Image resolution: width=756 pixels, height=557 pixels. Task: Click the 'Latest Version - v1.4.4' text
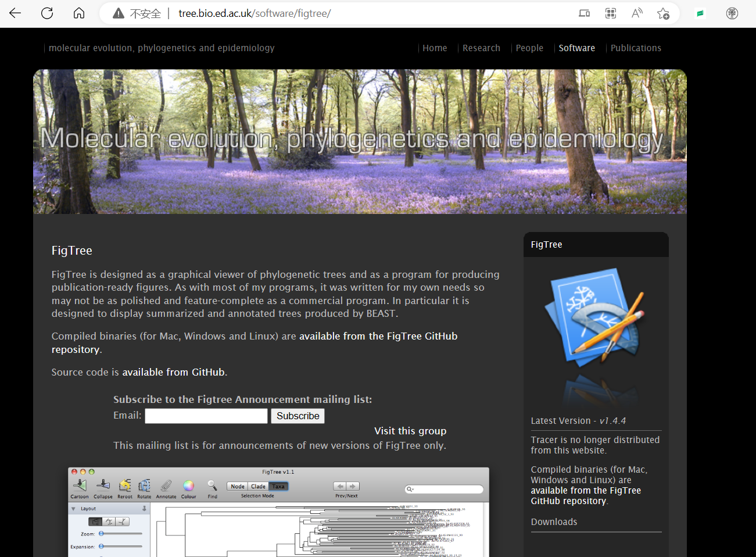578,421
